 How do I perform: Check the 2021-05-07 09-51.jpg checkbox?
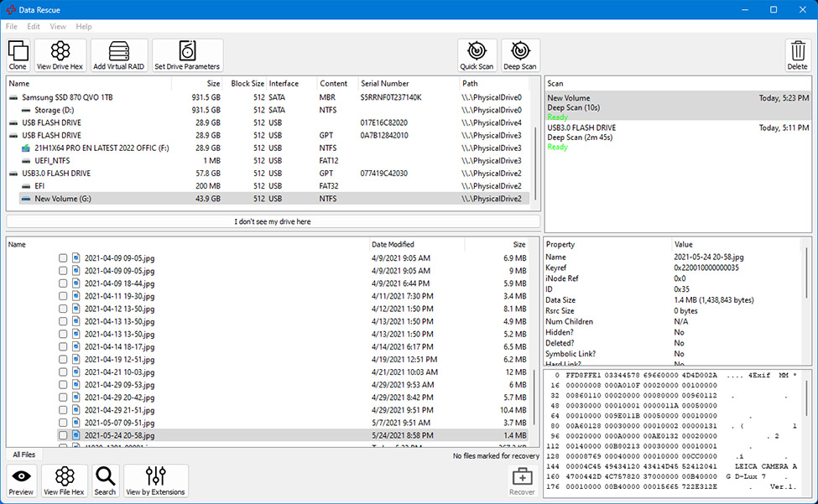[x=63, y=423]
